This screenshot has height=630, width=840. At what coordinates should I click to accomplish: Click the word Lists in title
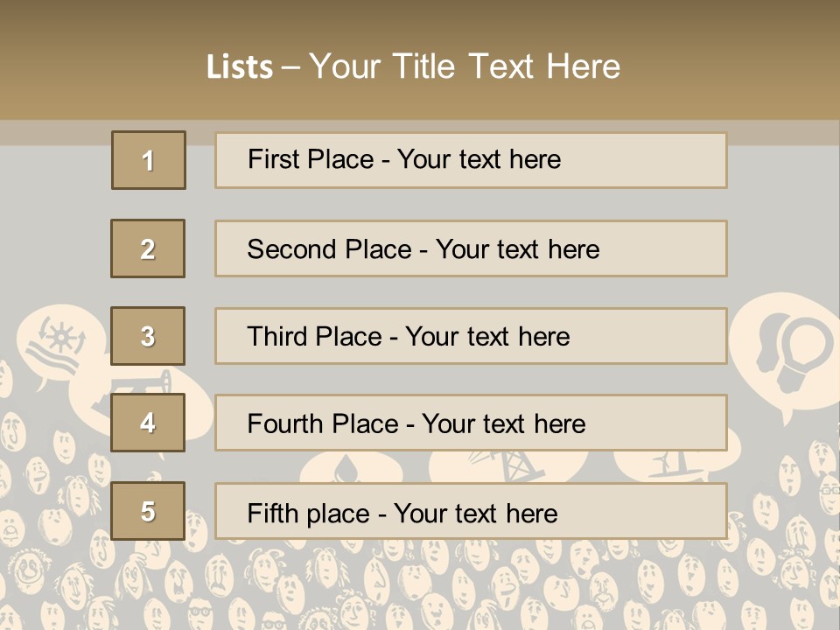(239, 66)
